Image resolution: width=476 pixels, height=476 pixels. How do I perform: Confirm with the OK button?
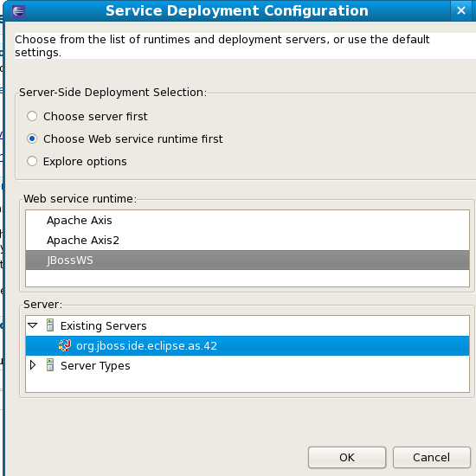[347, 458]
